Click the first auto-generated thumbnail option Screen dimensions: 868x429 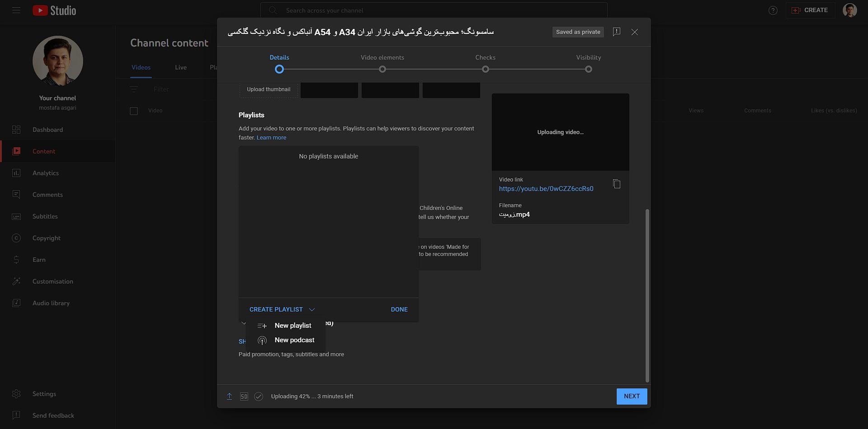329,90
